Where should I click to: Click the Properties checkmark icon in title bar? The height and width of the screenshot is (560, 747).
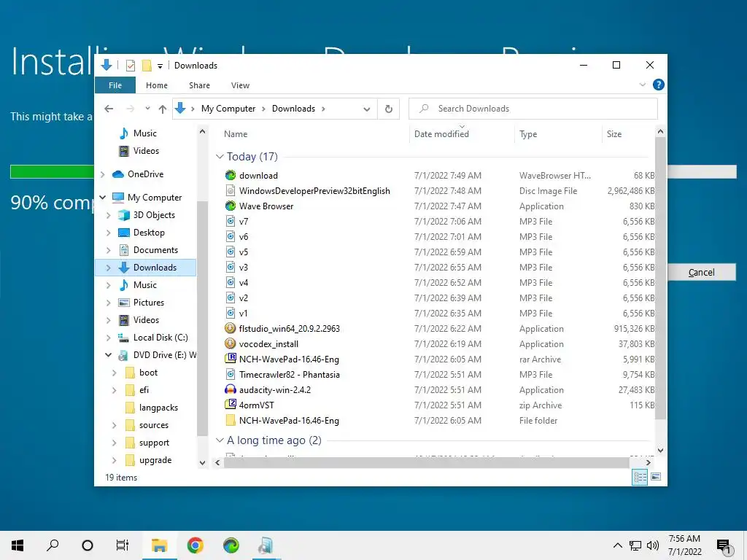pyautogui.click(x=130, y=65)
